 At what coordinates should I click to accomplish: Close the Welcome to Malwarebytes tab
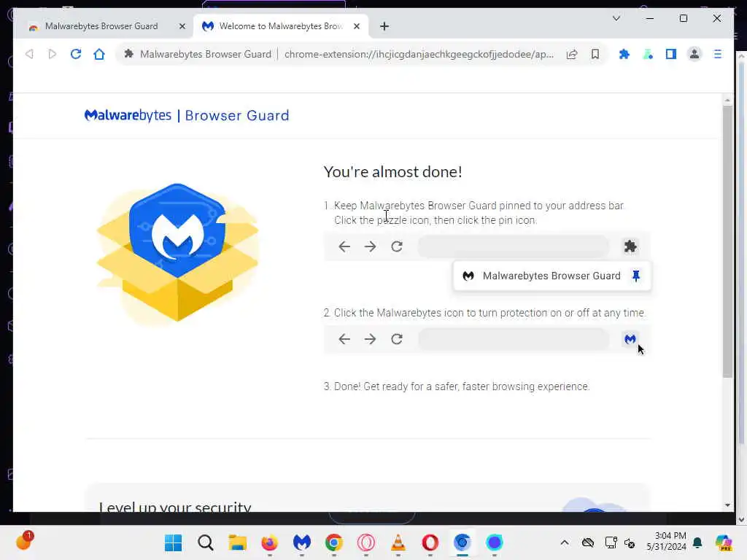point(356,27)
